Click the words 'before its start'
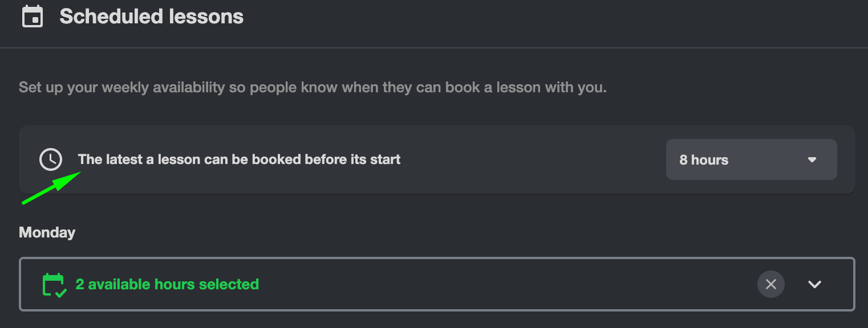This screenshot has height=328, width=868. [x=352, y=159]
